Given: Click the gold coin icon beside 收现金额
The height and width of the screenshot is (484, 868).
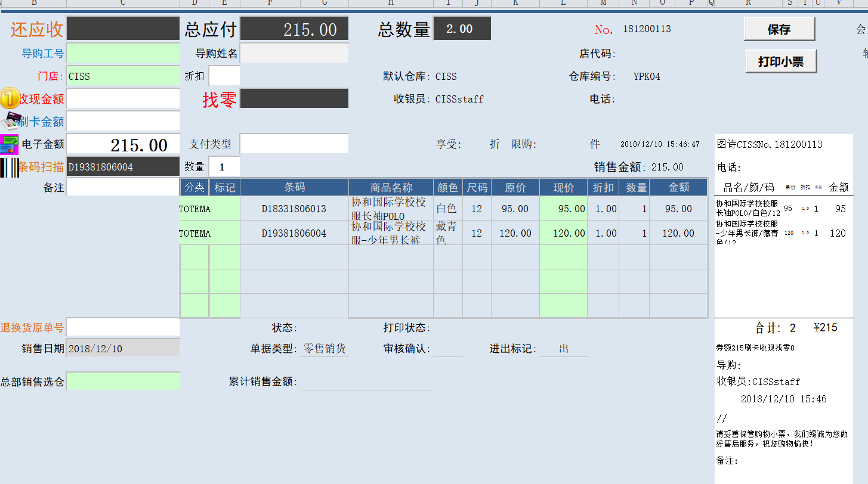Looking at the screenshot, I should pos(9,98).
